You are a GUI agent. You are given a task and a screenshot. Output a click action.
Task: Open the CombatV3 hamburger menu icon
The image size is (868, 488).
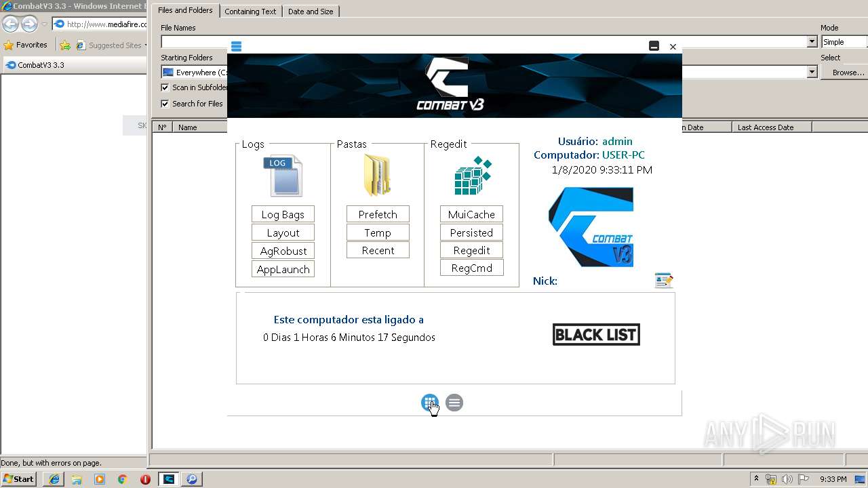tap(236, 46)
